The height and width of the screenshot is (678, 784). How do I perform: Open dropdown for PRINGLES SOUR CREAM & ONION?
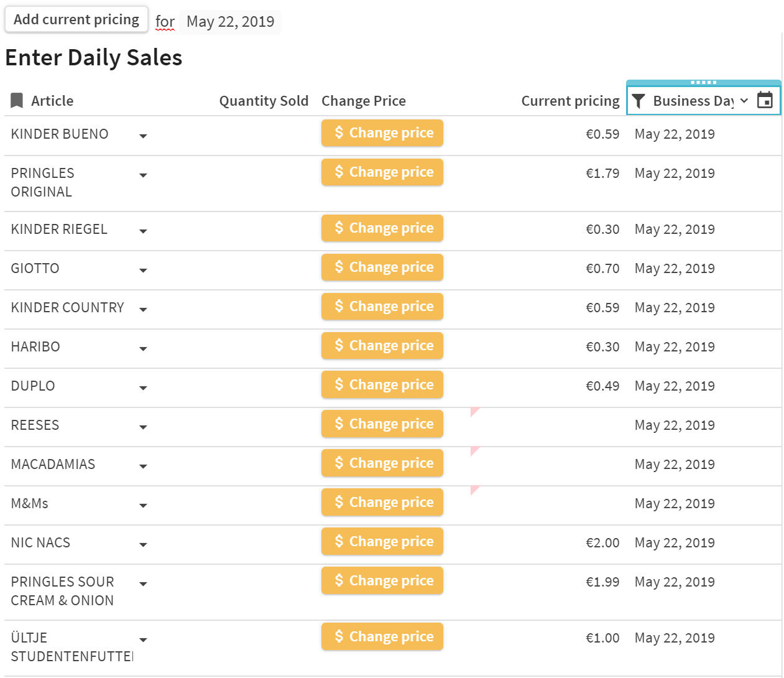click(143, 583)
